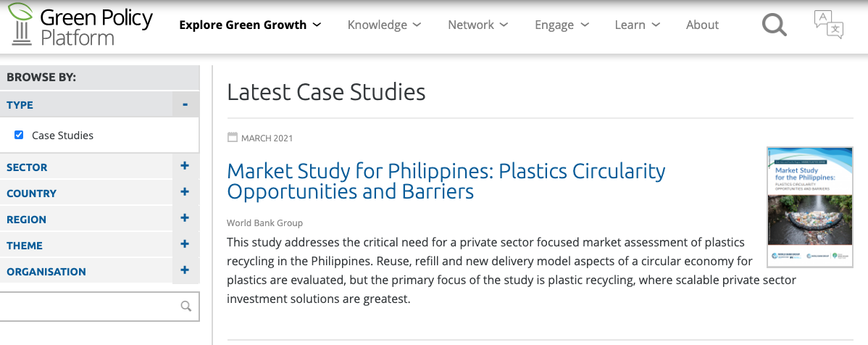The width and height of the screenshot is (868, 345).
Task: Click the search icon in sidebar field
Action: click(186, 306)
